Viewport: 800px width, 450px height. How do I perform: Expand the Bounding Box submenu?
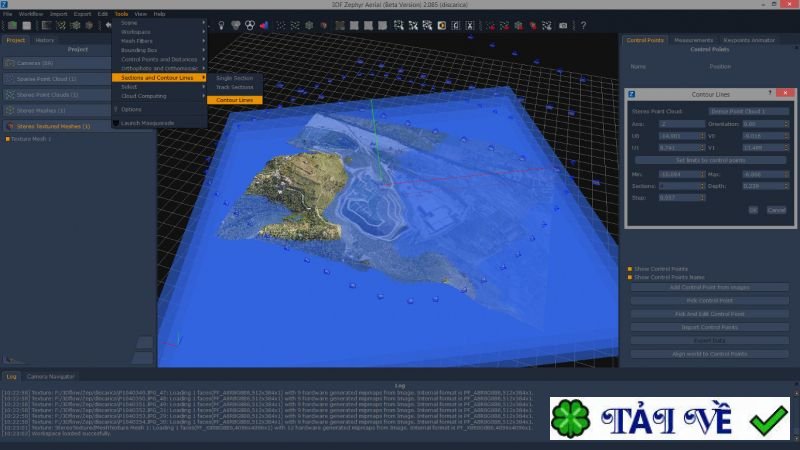[x=159, y=51]
